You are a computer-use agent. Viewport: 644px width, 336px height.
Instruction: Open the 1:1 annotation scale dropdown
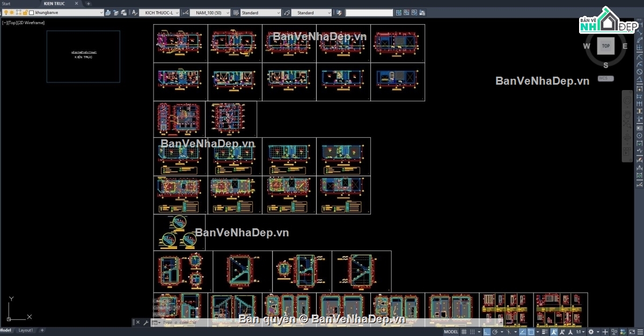580,332
